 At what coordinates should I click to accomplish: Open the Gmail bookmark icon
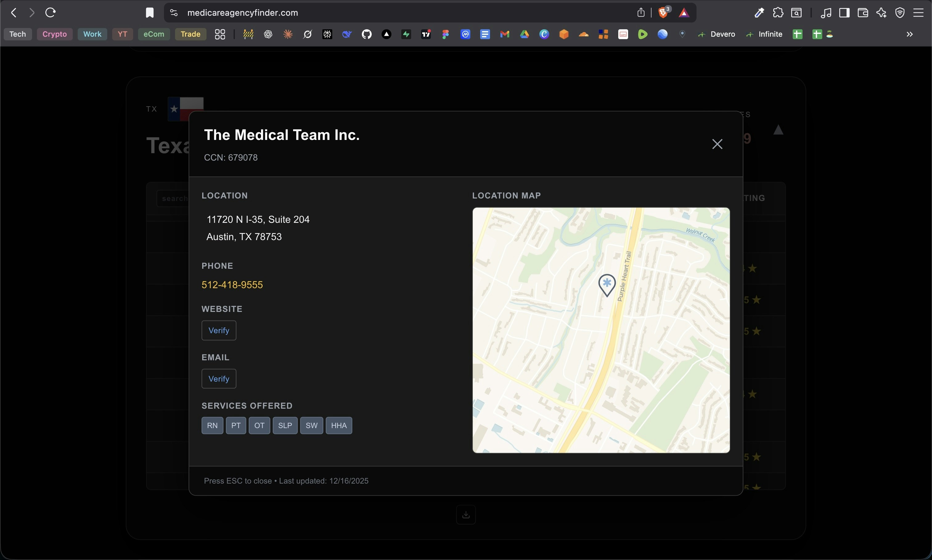[x=505, y=34]
